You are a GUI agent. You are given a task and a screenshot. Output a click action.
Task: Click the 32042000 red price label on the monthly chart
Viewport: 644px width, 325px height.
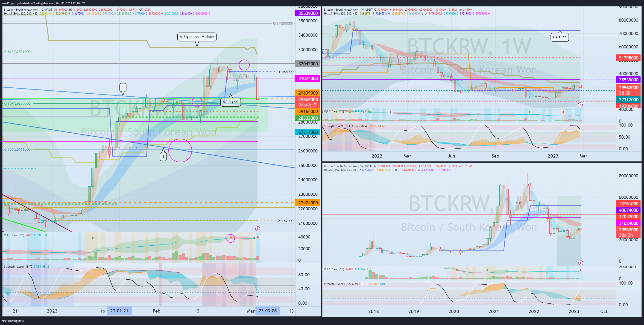point(628,217)
